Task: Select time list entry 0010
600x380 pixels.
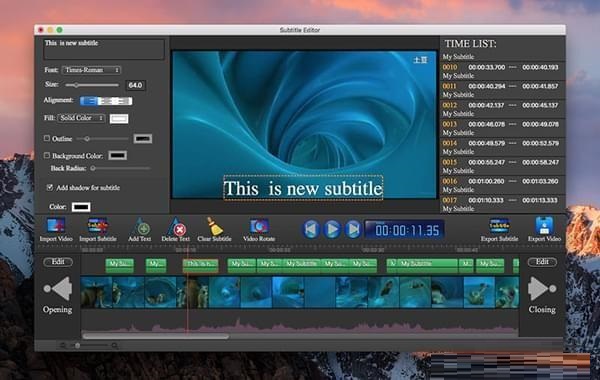Action: click(x=502, y=71)
